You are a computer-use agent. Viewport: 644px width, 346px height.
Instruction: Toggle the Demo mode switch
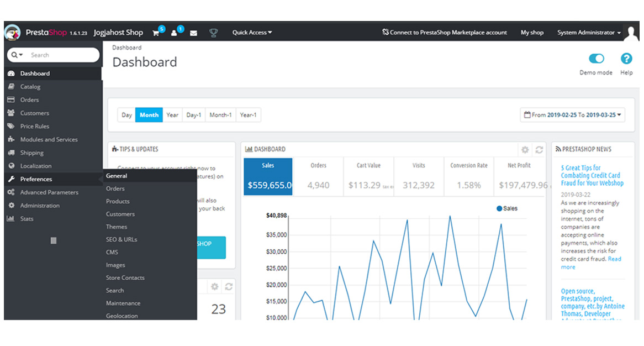click(x=596, y=59)
